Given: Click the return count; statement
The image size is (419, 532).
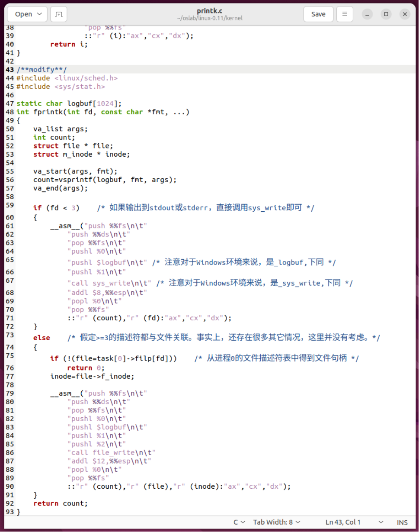Looking at the screenshot, I should tap(61, 503).
